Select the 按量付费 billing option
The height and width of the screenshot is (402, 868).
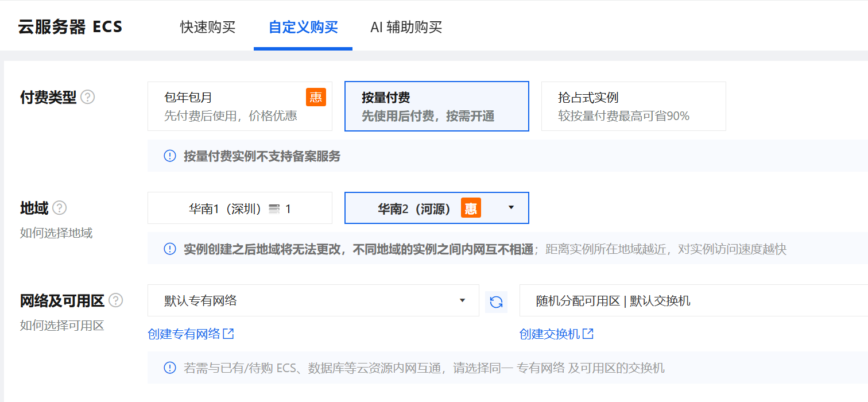[x=437, y=106]
